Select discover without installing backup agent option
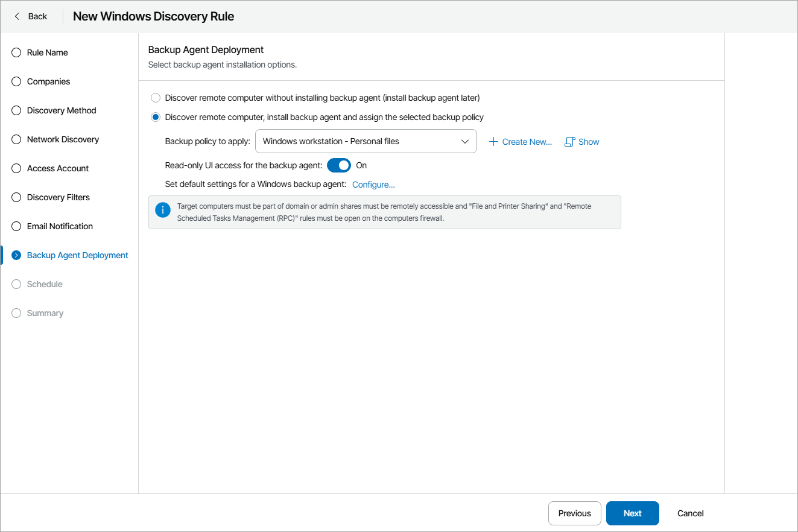798x532 pixels. point(155,97)
